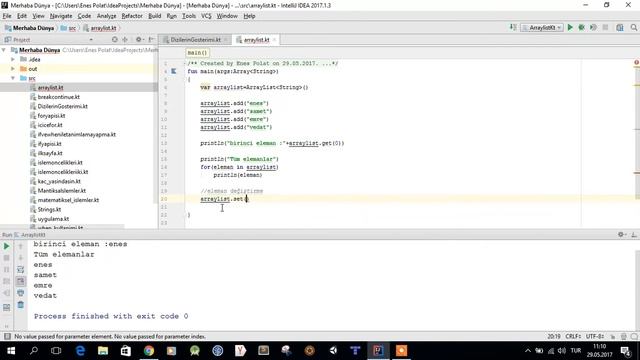Click the Merhaba Dünya breadcrumb
Image resolution: width=640 pixels, height=360 pixels.
pos(29,28)
